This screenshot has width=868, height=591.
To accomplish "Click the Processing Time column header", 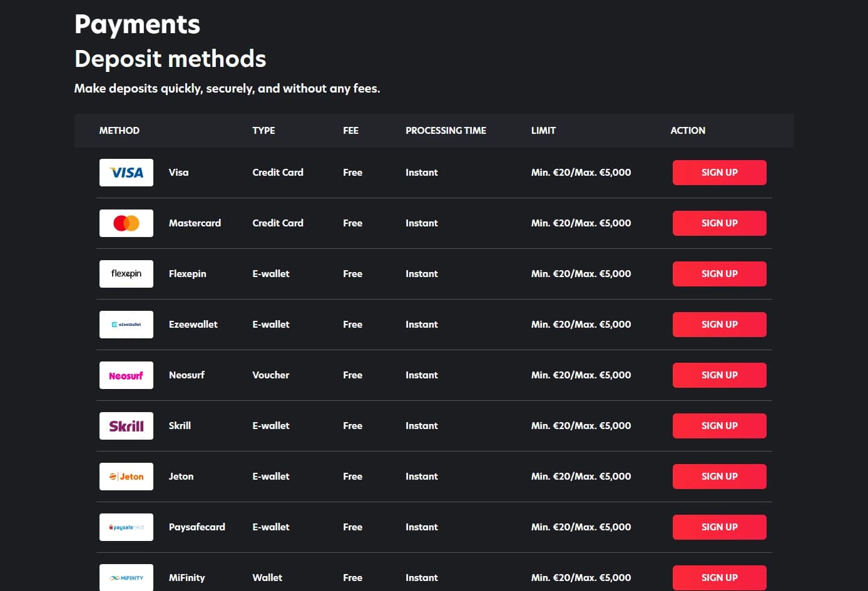I will 446,131.
